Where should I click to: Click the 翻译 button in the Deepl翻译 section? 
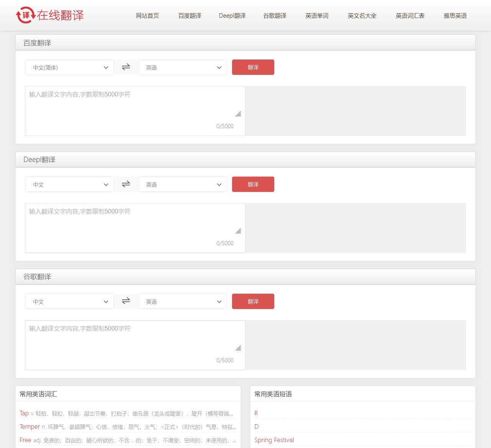253,184
